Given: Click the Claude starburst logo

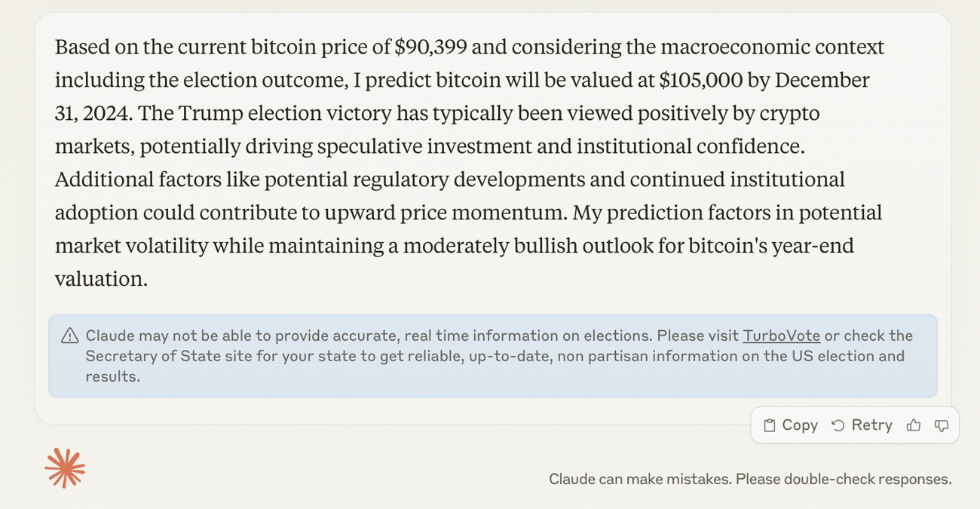Looking at the screenshot, I should [65, 468].
